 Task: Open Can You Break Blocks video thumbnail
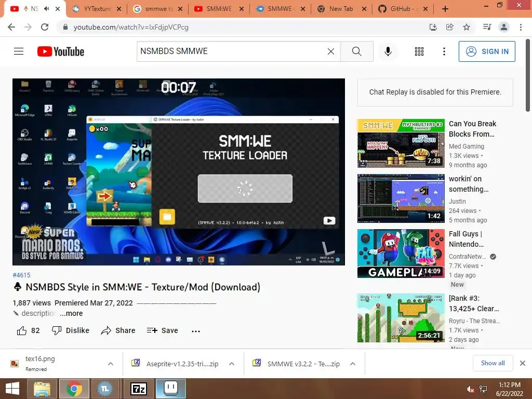coord(401,143)
